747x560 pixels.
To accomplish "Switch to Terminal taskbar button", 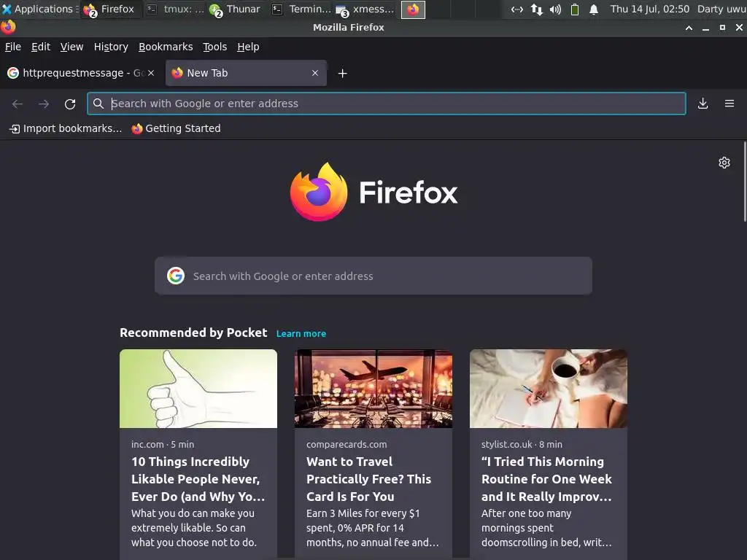I will tap(301, 9).
